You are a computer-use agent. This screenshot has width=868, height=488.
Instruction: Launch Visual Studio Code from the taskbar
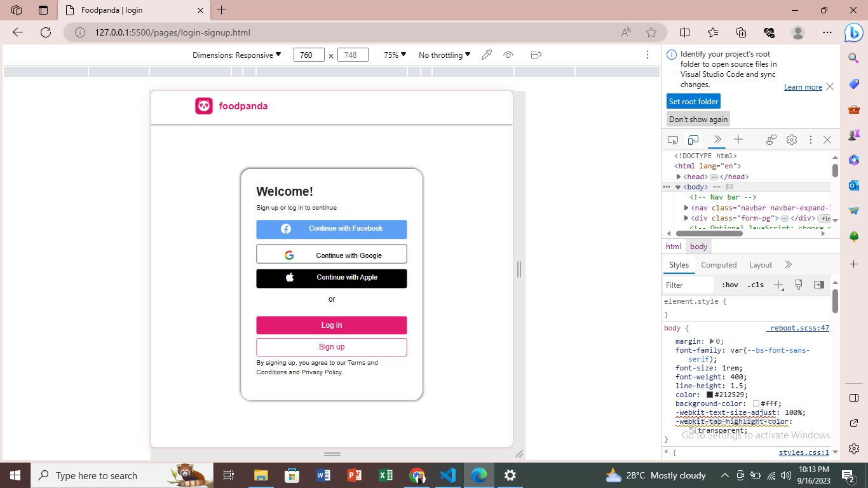[448, 475]
